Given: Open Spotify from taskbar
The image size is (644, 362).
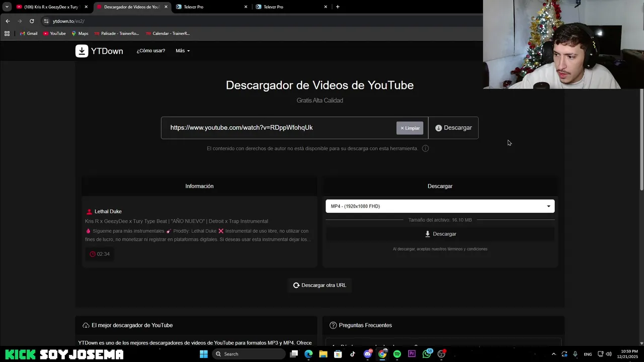Looking at the screenshot, I should point(397,354).
